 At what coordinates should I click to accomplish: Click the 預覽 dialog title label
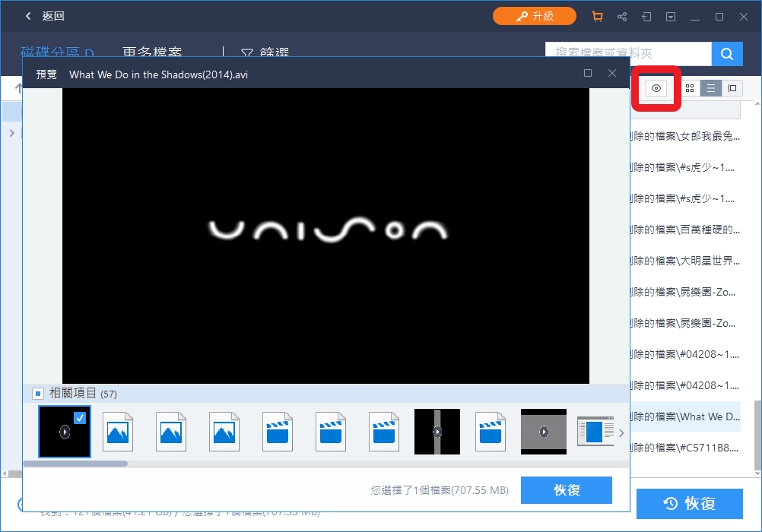[x=46, y=74]
